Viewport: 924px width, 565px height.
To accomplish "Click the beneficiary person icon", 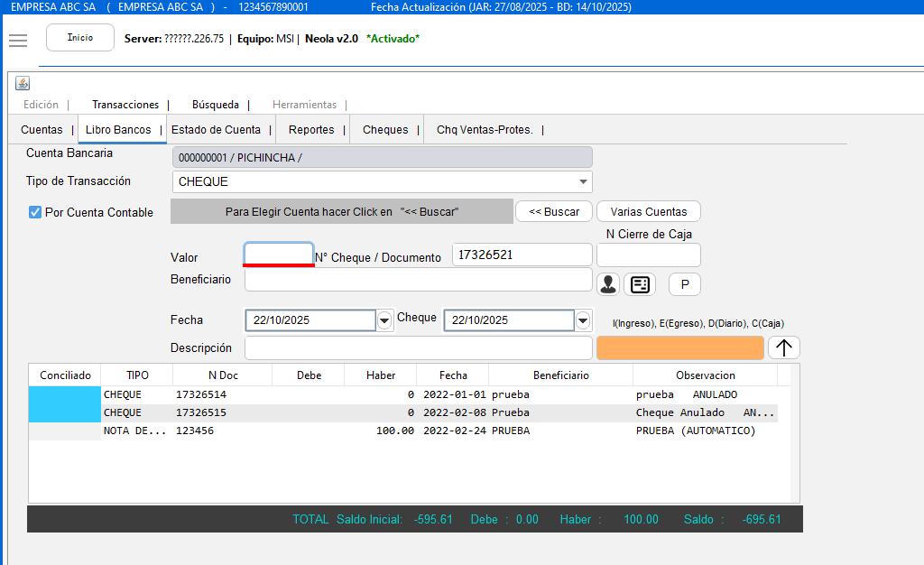I will pyautogui.click(x=608, y=284).
